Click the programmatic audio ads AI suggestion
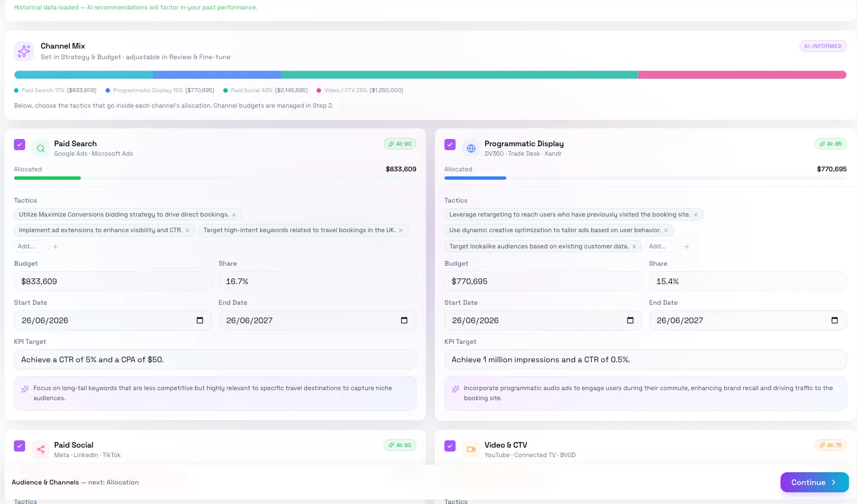Viewport: 857px width, 504px height. 648,393
